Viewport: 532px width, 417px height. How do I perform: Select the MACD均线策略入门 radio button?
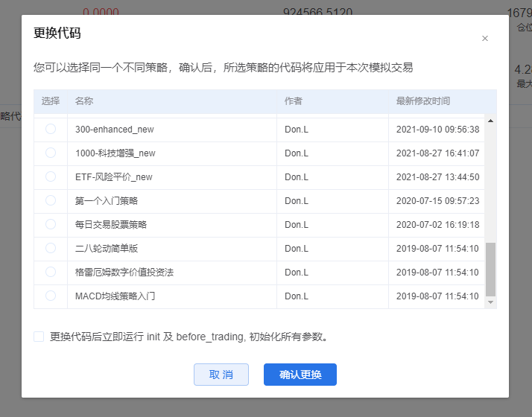point(51,296)
